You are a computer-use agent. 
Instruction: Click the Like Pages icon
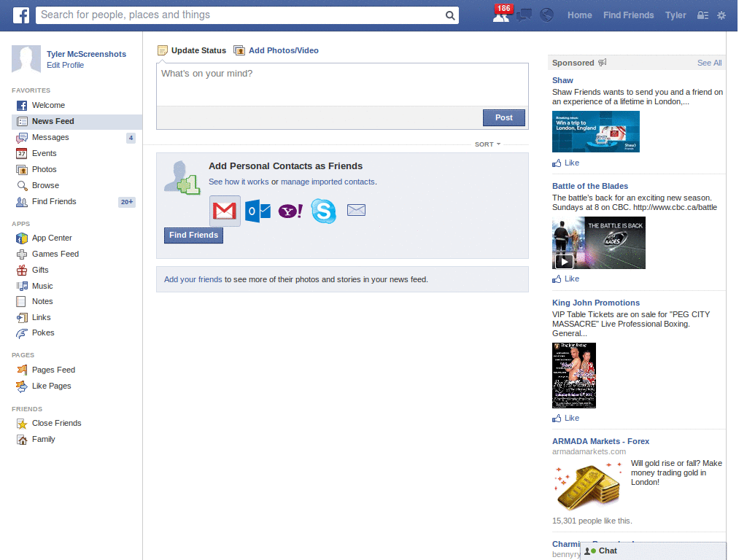click(22, 386)
